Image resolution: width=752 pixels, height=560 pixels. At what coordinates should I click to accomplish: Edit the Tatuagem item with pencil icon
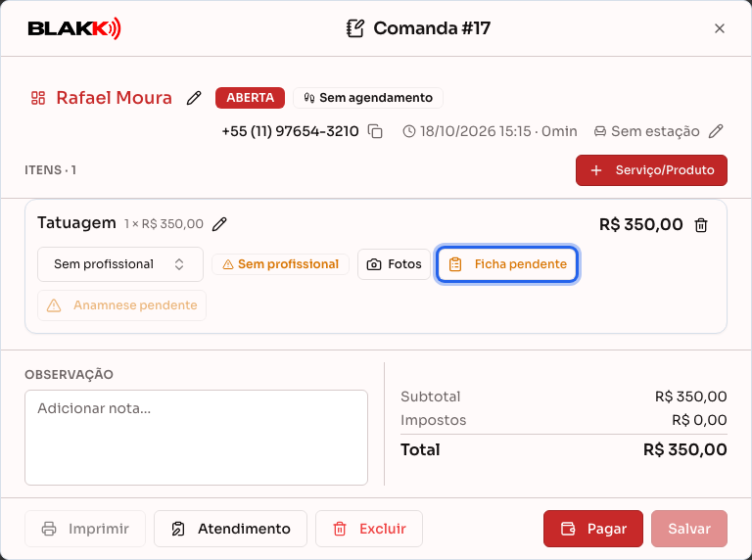pyautogui.click(x=219, y=224)
